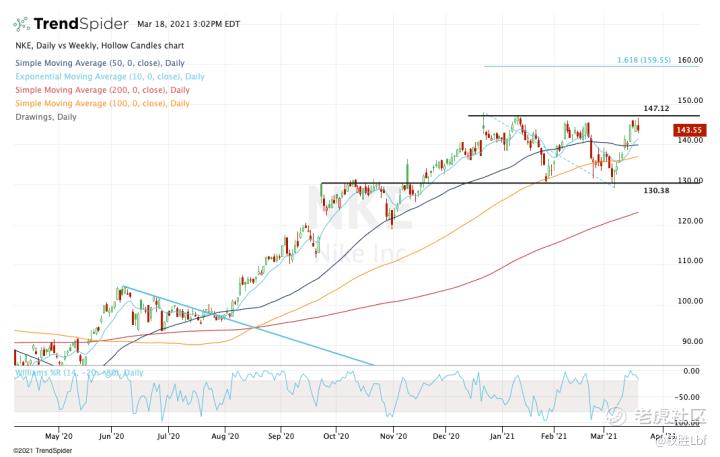Click the ©2021 TrendSpider copyright text
This screenshot has width=720, height=457.
(x=43, y=451)
